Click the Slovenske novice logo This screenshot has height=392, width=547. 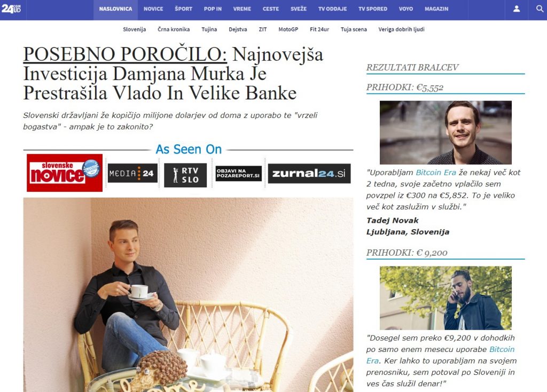point(65,173)
